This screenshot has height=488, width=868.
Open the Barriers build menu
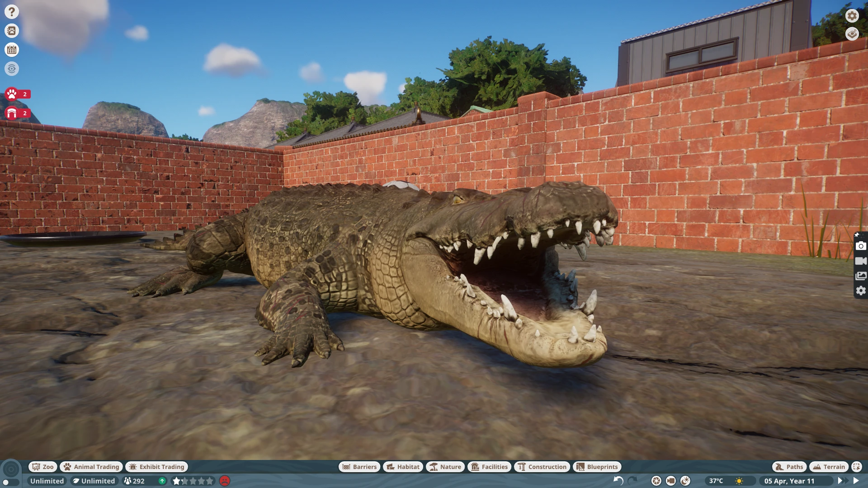tap(360, 467)
